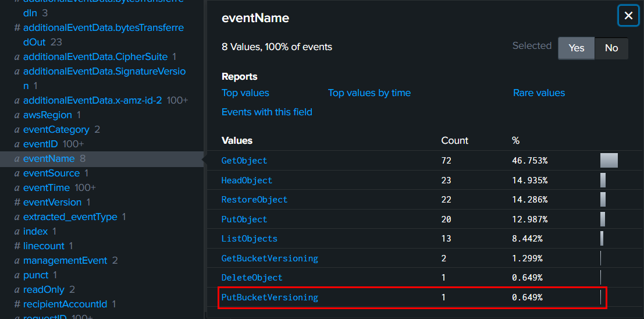Open the Rare values report
The height and width of the screenshot is (319, 644).
pyautogui.click(x=539, y=93)
